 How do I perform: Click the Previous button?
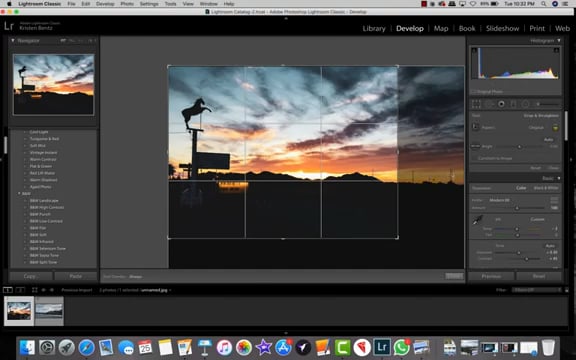(491, 276)
